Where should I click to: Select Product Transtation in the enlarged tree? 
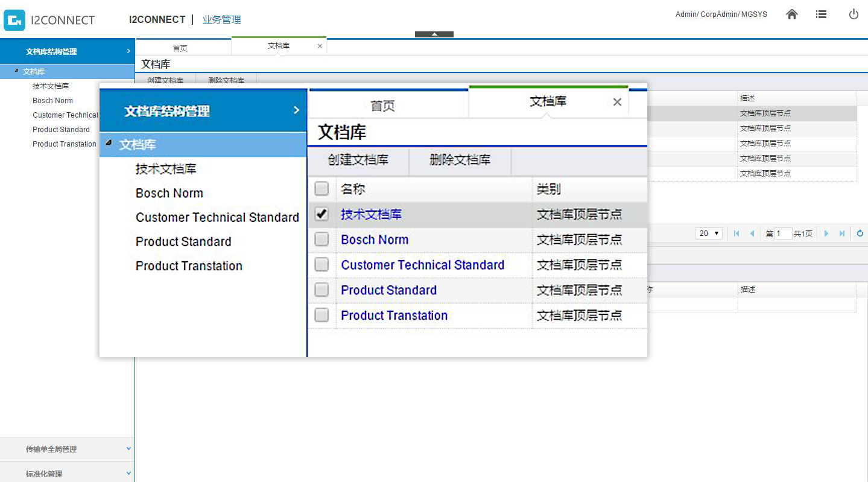click(x=189, y=266)
